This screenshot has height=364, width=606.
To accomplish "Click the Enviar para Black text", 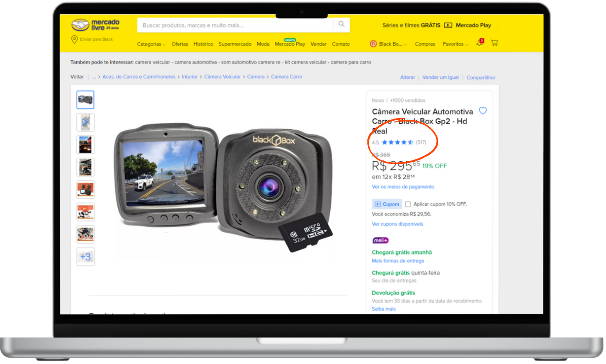I will pos(96,40).
